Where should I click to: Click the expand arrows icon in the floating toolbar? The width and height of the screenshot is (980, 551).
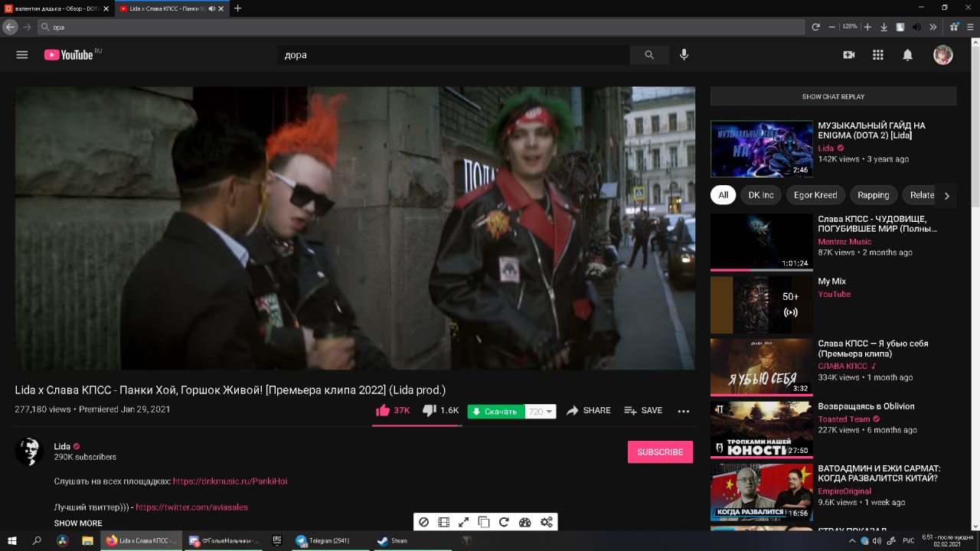pyautogui.click(x=463, y=523)
